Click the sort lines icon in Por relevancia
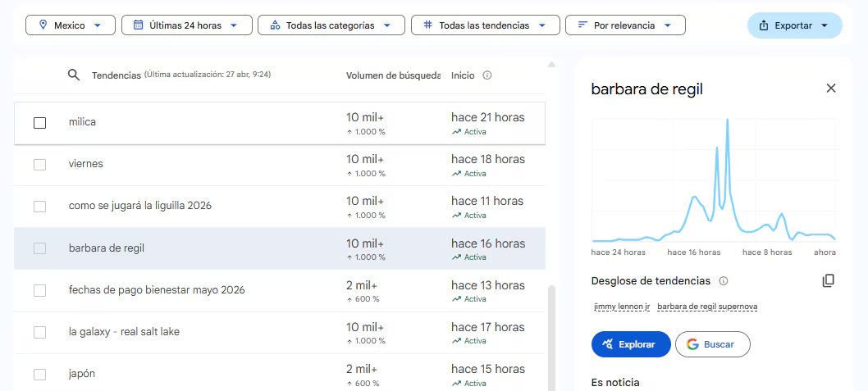Image resolution: width=868 pixels, height=391 pixels. pos(582,25)
